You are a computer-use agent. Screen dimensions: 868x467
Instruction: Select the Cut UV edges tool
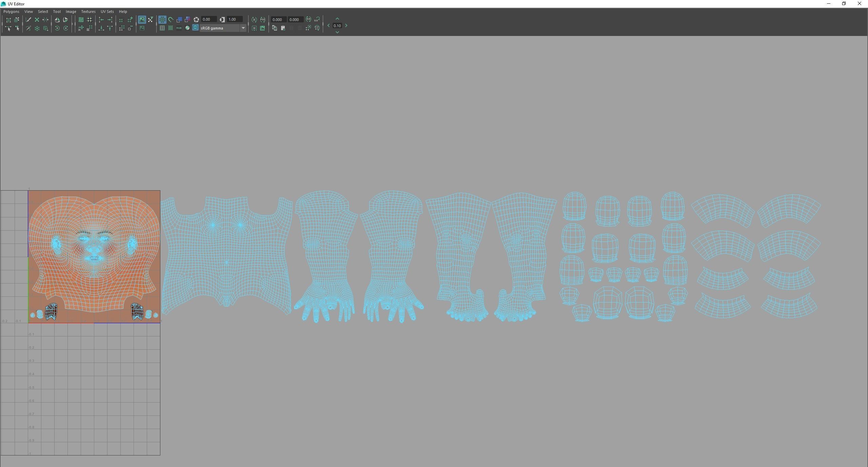click(x=28, y=20)
